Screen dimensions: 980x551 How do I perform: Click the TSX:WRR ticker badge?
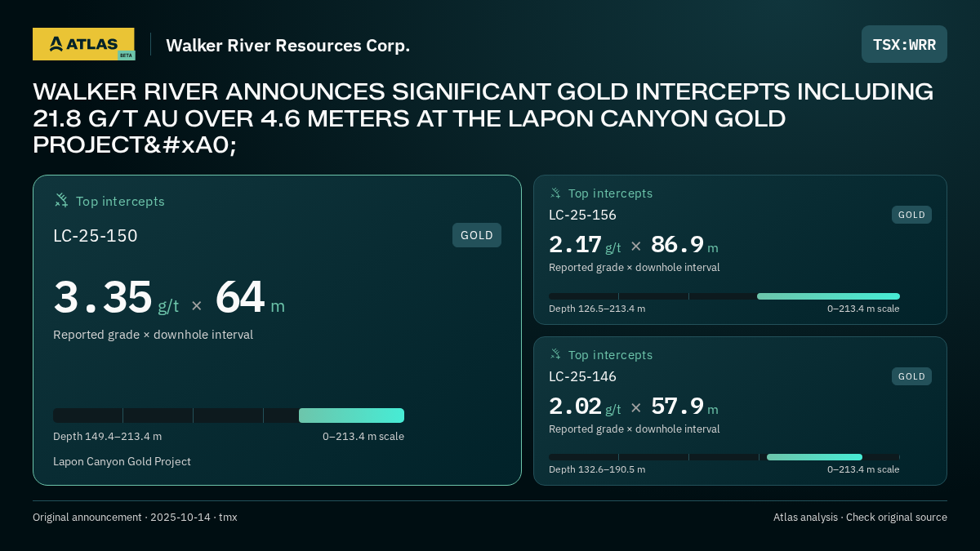(904, 44)
